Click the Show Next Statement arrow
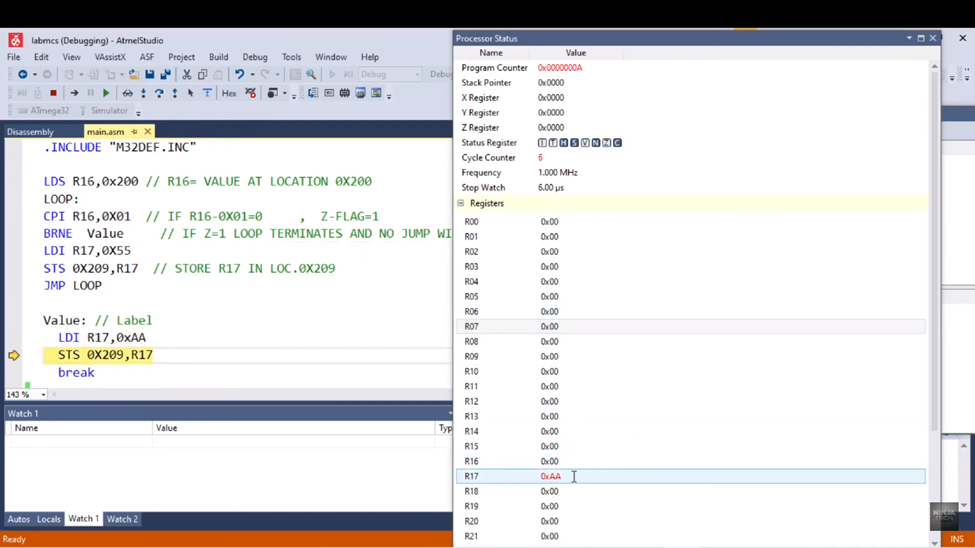 pyautogui.click(x=74, y=93)
